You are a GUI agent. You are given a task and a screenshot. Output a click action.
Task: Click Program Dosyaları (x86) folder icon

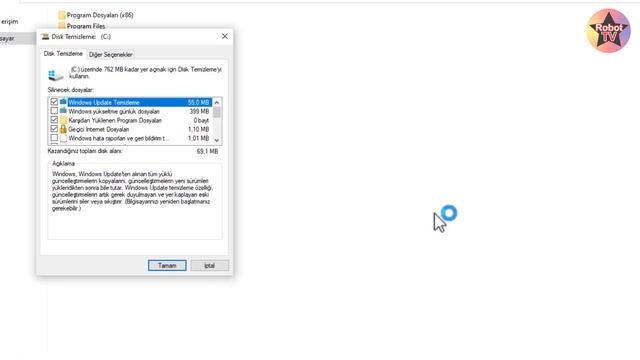click(62, 15)
